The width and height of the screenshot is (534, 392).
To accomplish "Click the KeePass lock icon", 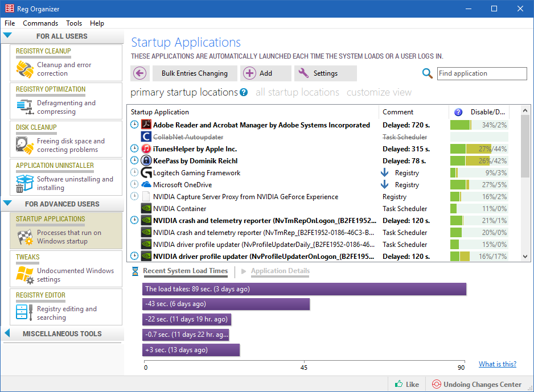I will pos(146,161).
